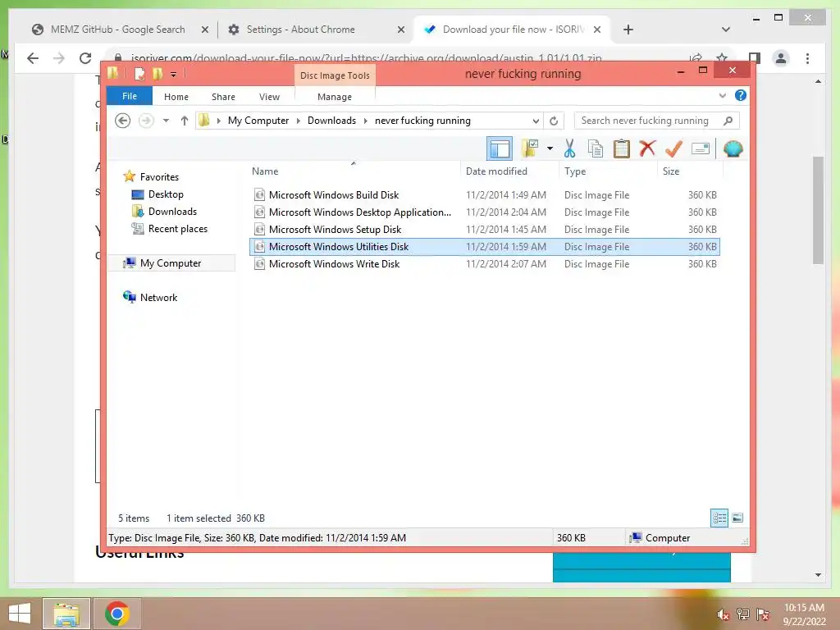Click the Copy icon in Explorer toolbar

pyautogui.click(x=596, y=148)
